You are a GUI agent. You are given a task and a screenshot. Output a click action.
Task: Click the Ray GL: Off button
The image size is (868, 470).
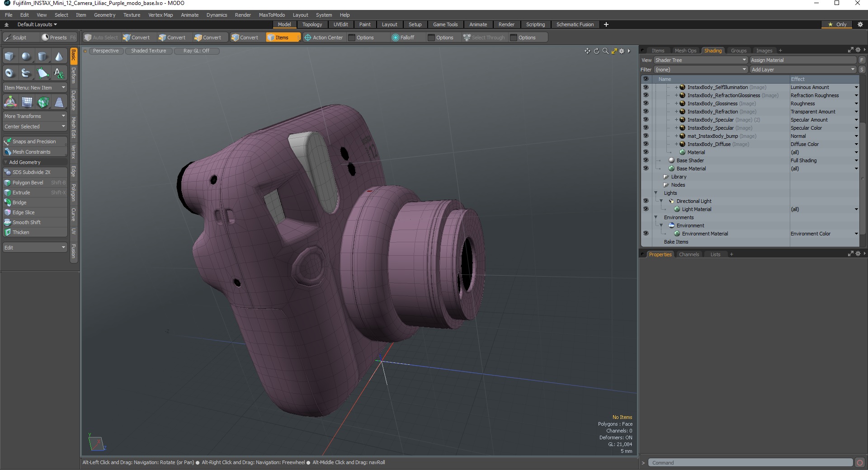197,51
